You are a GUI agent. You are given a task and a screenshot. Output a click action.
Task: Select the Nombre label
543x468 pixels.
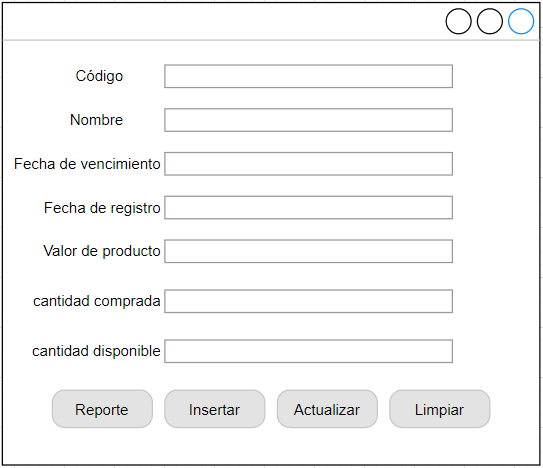tap(96, 120)
